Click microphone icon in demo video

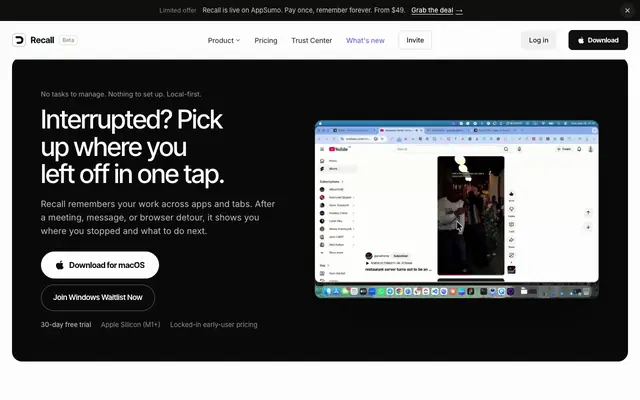click(519, 149)
